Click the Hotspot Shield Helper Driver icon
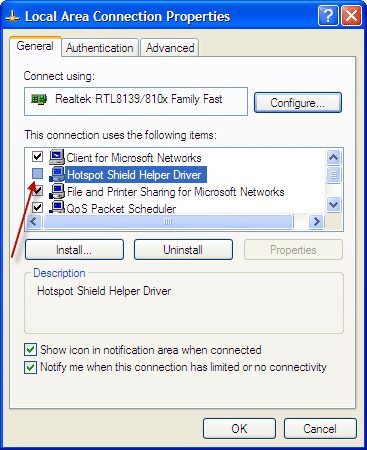The height and width of the screenshot is (450, 367). pos(57,174)
